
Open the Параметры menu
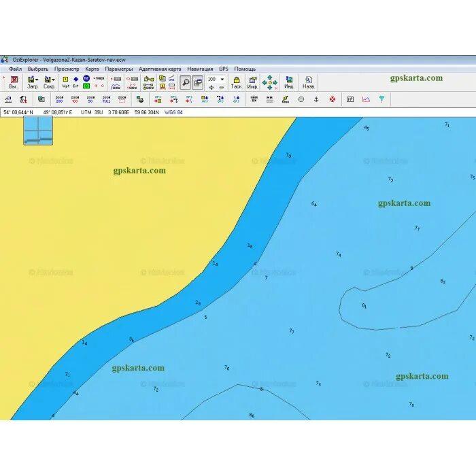point(119,69)
